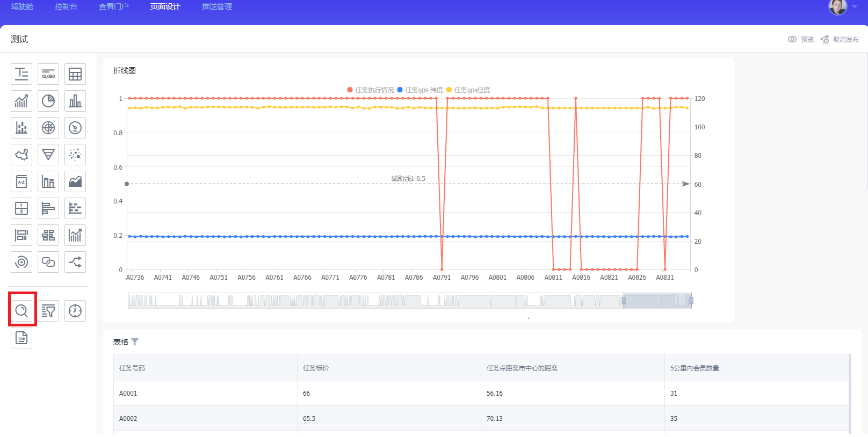Pick the clock time component icon
Screen dimensions: 868x437
(75, 310)
